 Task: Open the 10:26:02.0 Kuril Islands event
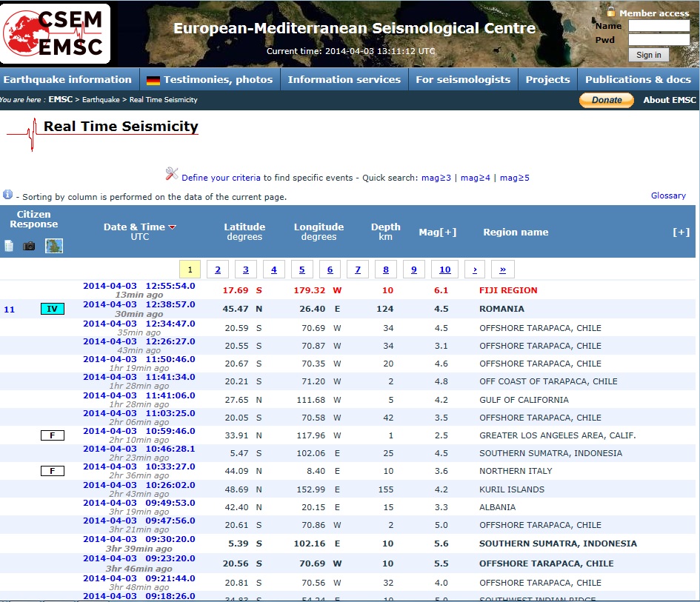click(139, 485)
